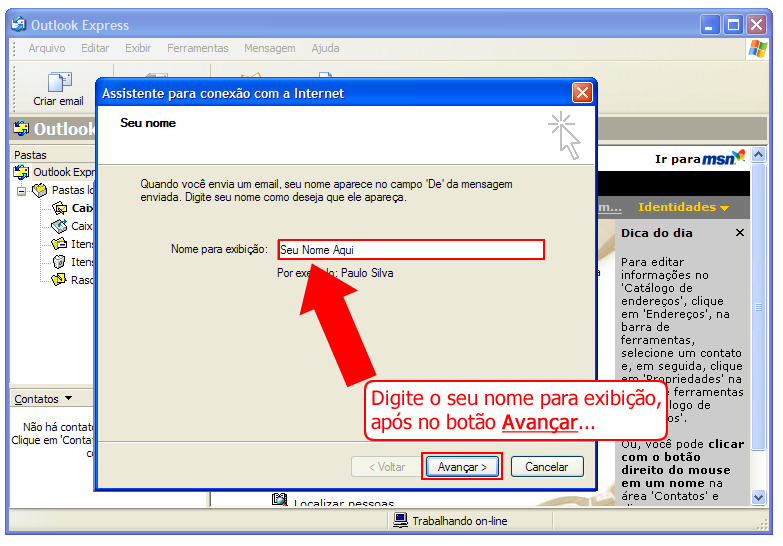This screenshot has width=783, height=546.
Task: Open the Mensagem menu
Action: (x=270, y=48)
